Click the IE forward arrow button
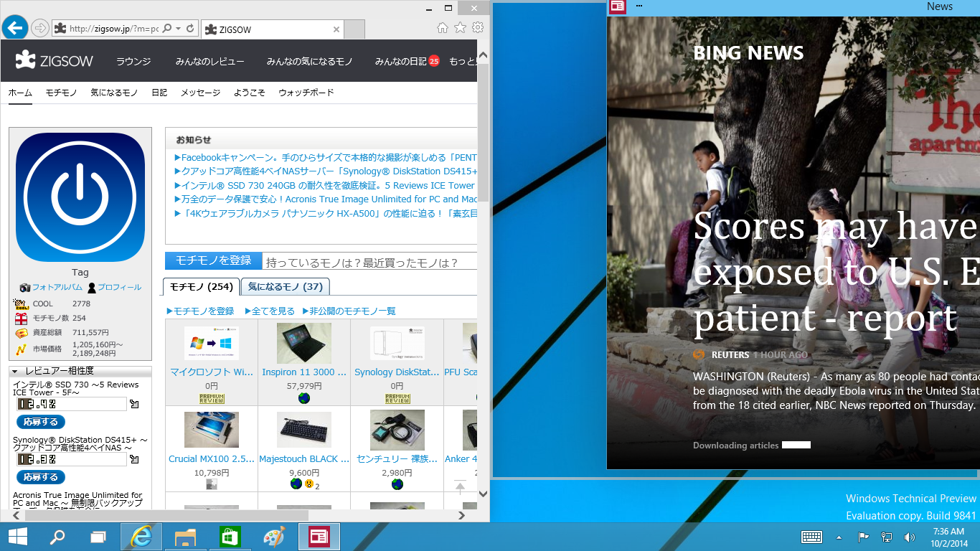980x551 pixels. click(x=40, y=29)
